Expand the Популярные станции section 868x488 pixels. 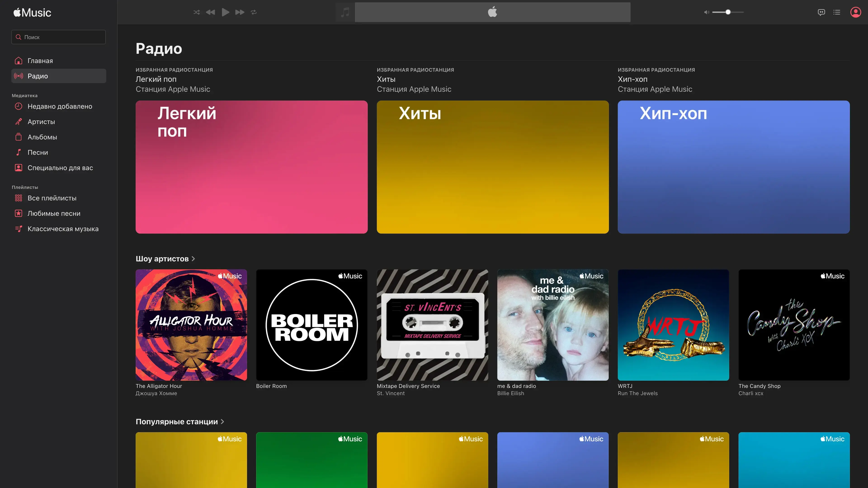(180, 422)
